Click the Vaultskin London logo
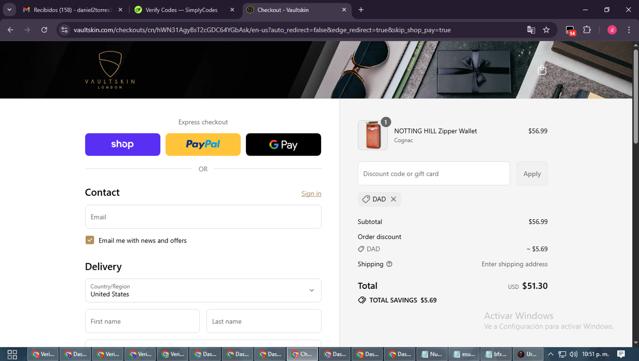 [110, 70]
